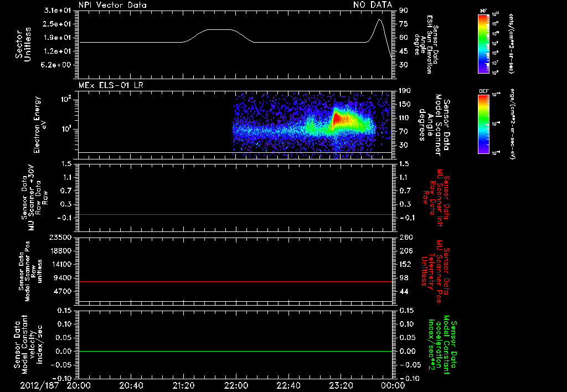Screen dimensions: 567x392
Task: Click the '260' telemetry axis tick
Action: pyautogui.click(x=406, y=237)
